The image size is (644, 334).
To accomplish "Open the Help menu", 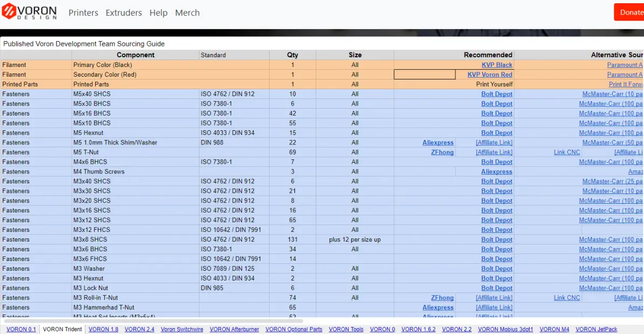I will point(158,13).
